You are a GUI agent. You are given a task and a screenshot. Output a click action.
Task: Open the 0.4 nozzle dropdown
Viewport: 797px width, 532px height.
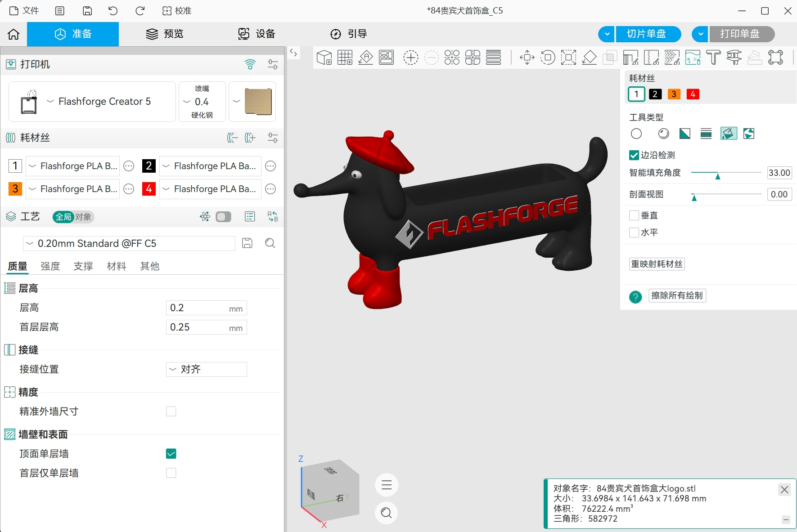tap(202, 102)
